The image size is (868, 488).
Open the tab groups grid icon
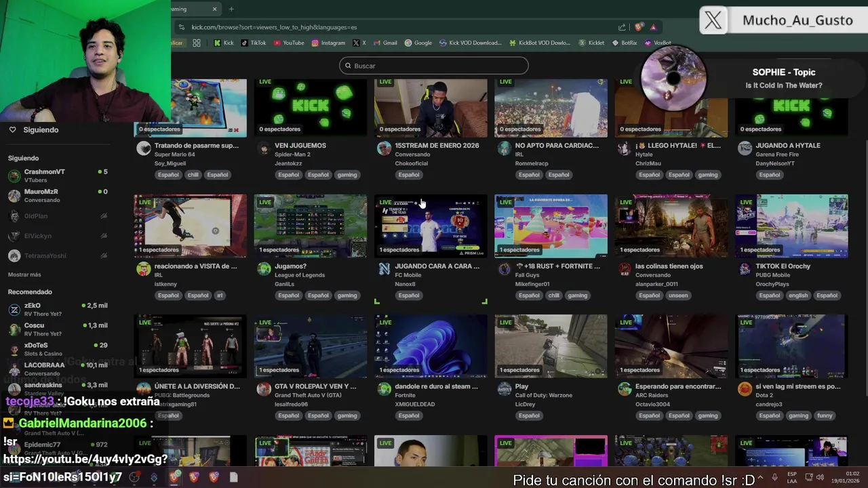coord(197,43)
